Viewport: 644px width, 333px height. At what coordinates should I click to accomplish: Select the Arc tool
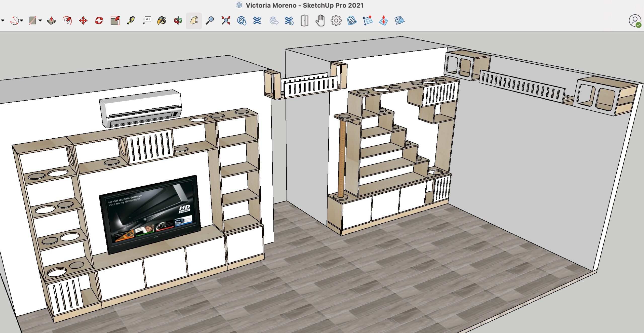14,21
